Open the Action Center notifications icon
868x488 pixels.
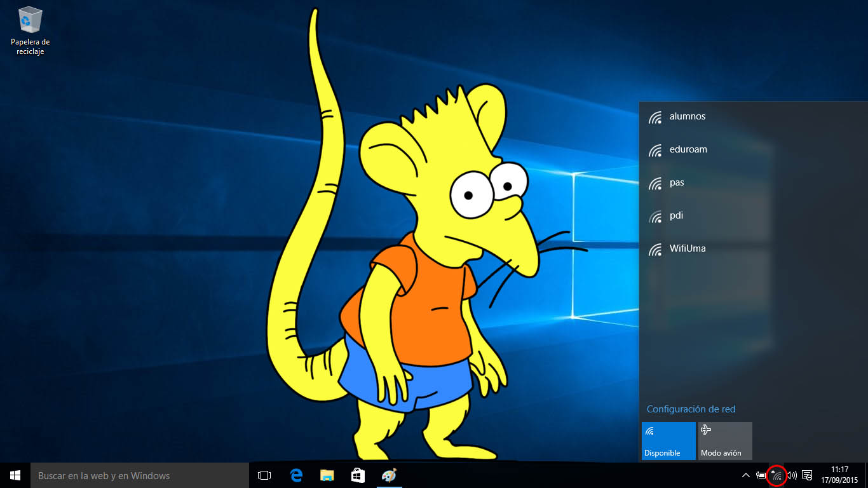coord(807,475)
